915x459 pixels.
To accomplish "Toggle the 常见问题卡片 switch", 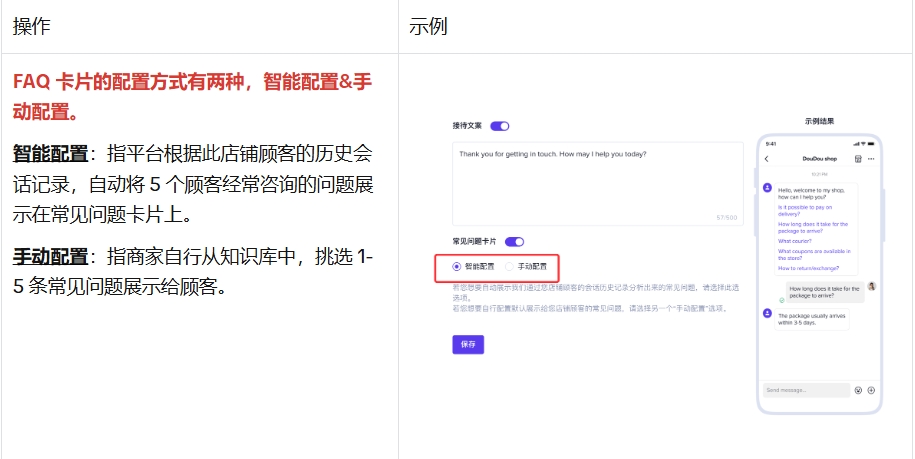I will point(514,241).
